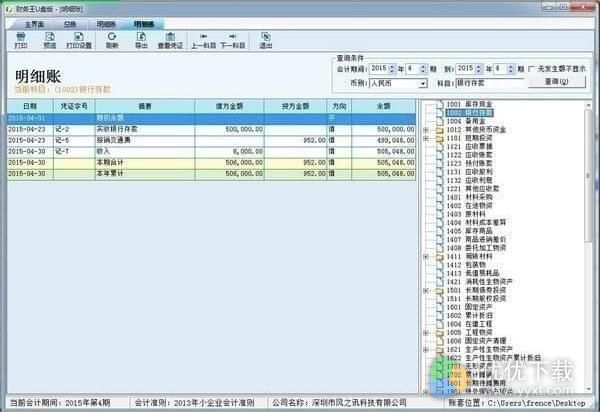Click the 科目 field showing 银行存款
The height and width of the screenshot is (412, 600).
(489, 83)
